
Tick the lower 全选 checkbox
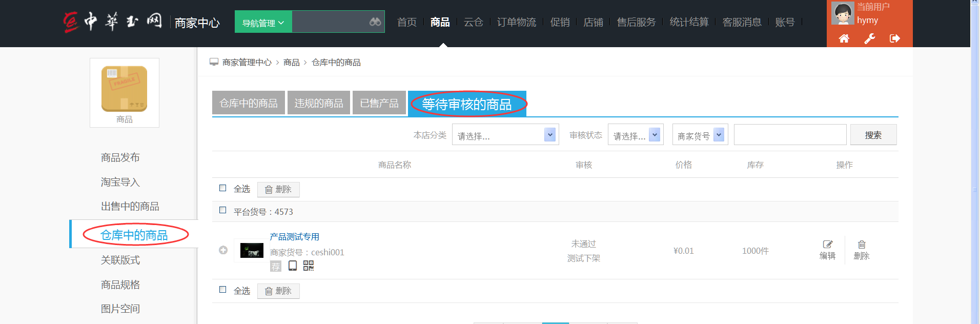point(222,290)
